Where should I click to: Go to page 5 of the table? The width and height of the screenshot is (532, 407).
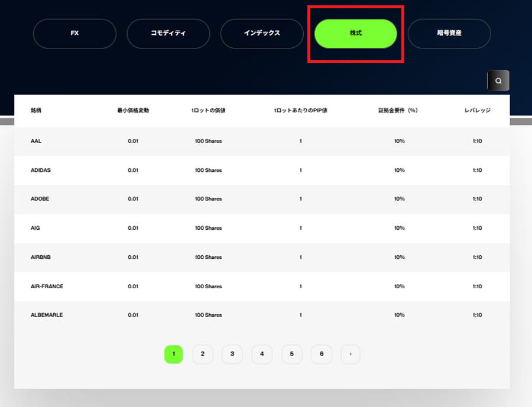point(292,354)
